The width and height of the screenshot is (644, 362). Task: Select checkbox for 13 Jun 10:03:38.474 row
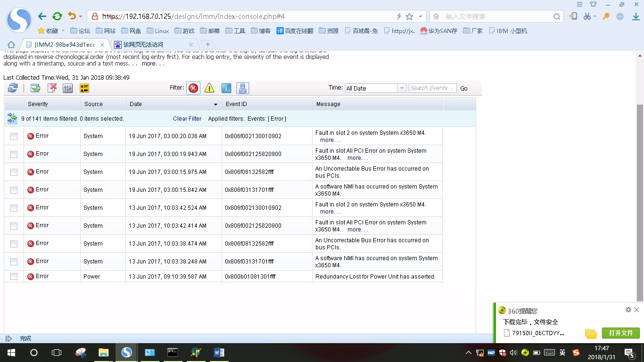tap(14, 244)
